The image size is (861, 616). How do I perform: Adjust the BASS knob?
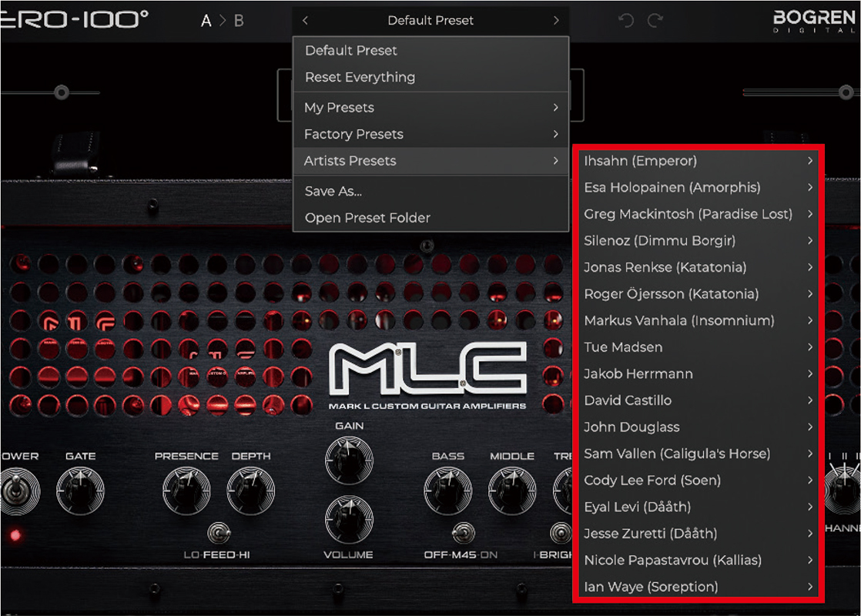pos(448,490)
